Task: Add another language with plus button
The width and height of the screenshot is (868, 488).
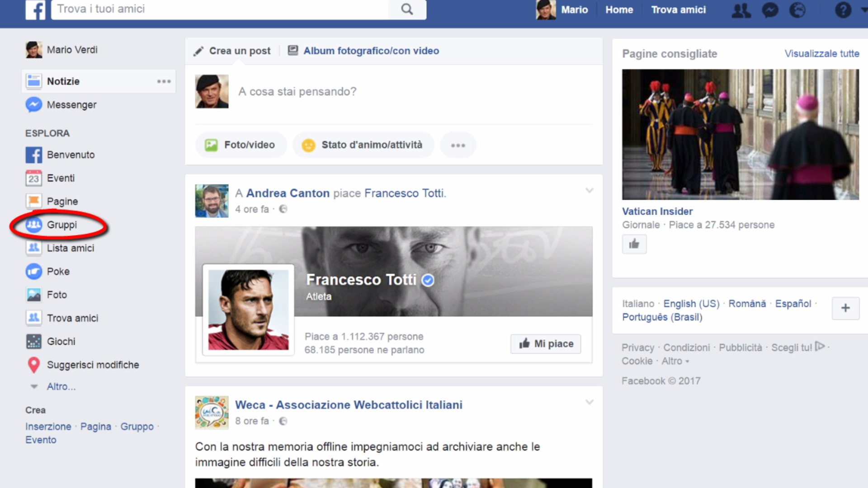Action: pyautogui.click(x=845, y=308)
